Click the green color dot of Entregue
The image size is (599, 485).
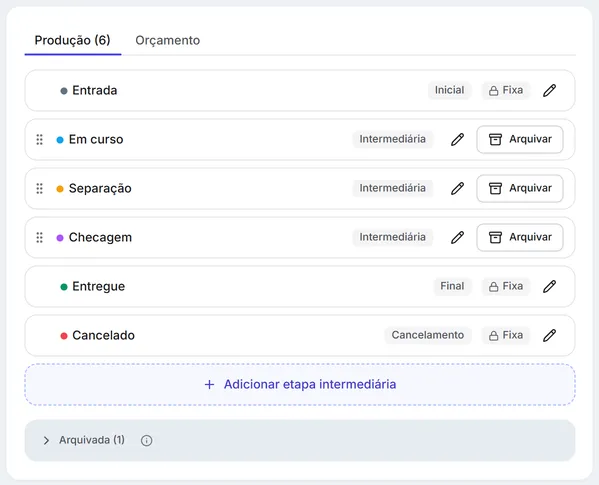click(64, 287)
